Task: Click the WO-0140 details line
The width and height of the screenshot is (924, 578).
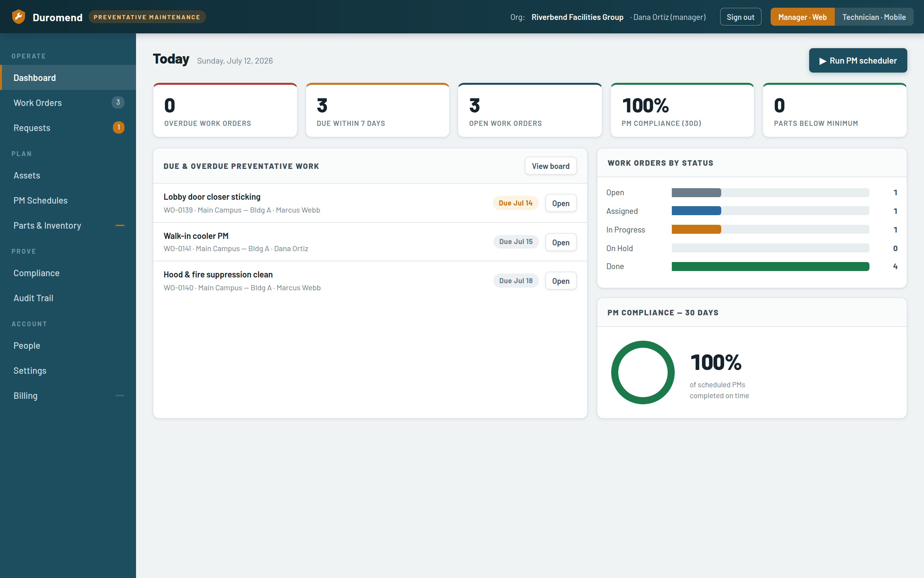Action: tap(242, 287)
